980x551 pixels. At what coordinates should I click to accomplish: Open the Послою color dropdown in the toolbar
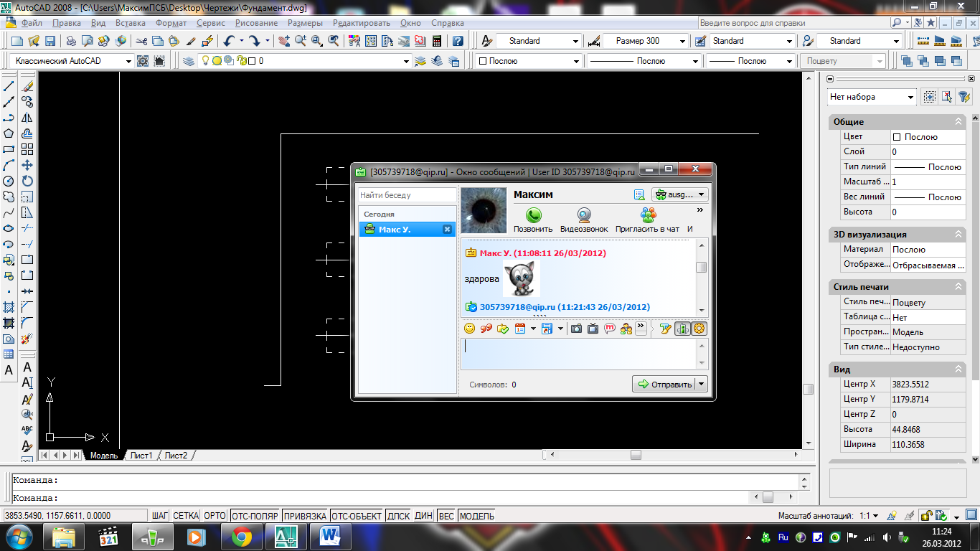tap(575, 61)
